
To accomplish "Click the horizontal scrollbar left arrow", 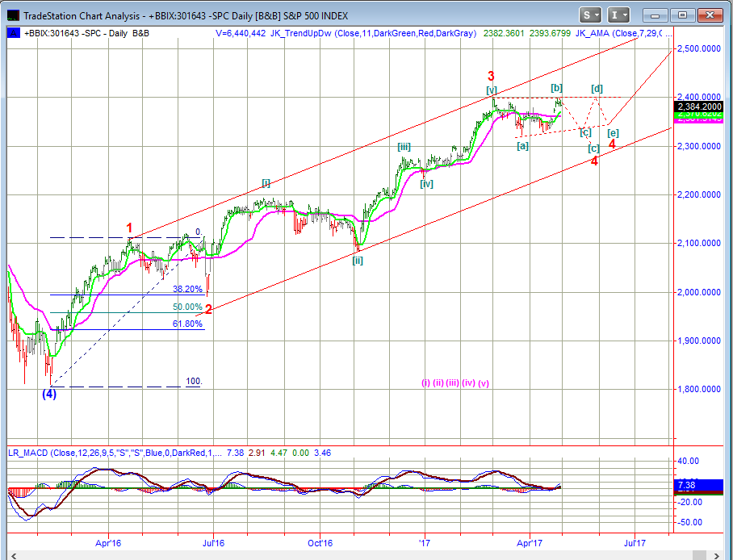I will 14,556.
